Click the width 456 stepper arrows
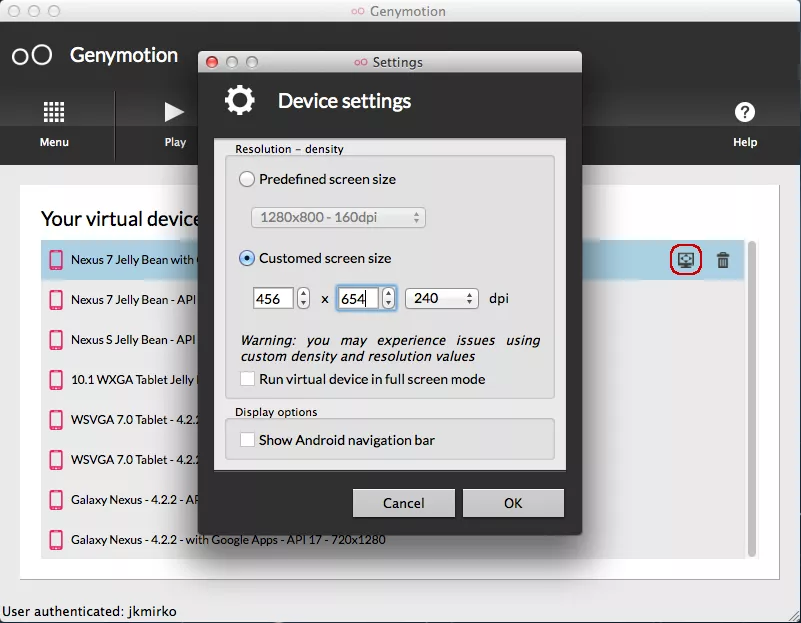801x623 pixels. click(x=304, y=298)
